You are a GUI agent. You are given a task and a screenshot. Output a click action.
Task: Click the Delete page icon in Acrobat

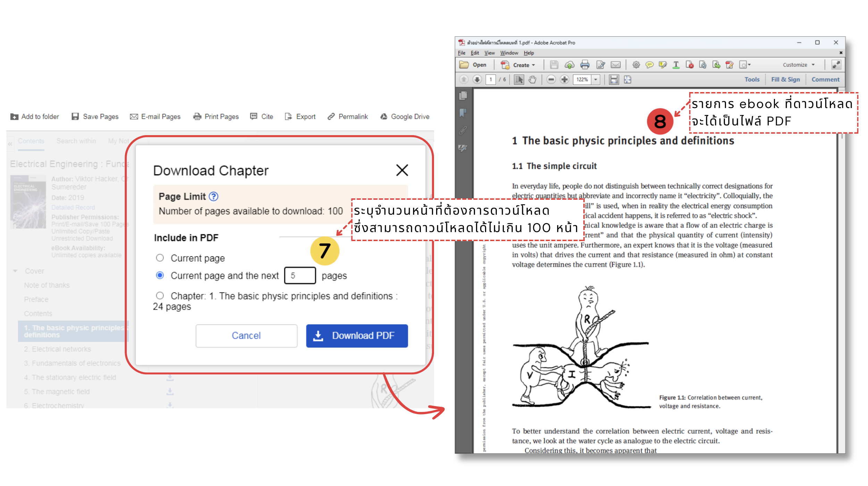(x=690, y=65)
